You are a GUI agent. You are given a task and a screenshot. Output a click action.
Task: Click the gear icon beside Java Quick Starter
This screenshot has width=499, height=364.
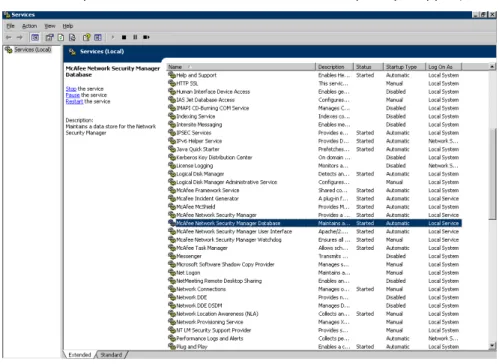click(x=172, y=149)
